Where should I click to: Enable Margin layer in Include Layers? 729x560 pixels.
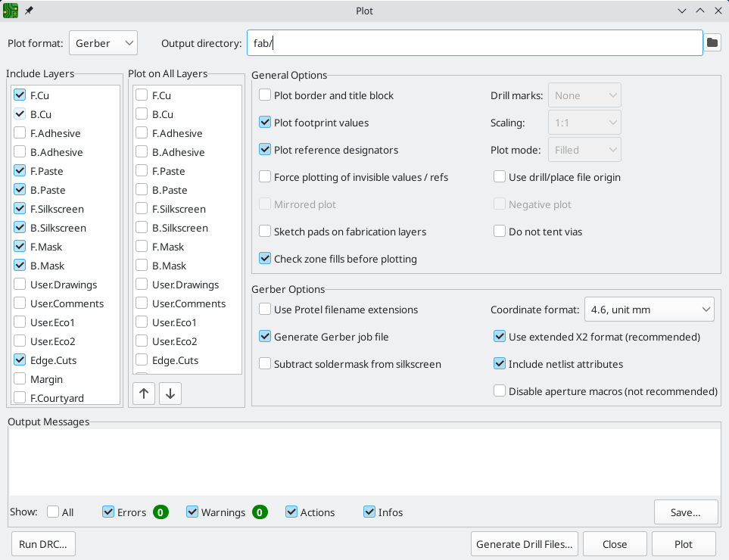click(20, 379)
